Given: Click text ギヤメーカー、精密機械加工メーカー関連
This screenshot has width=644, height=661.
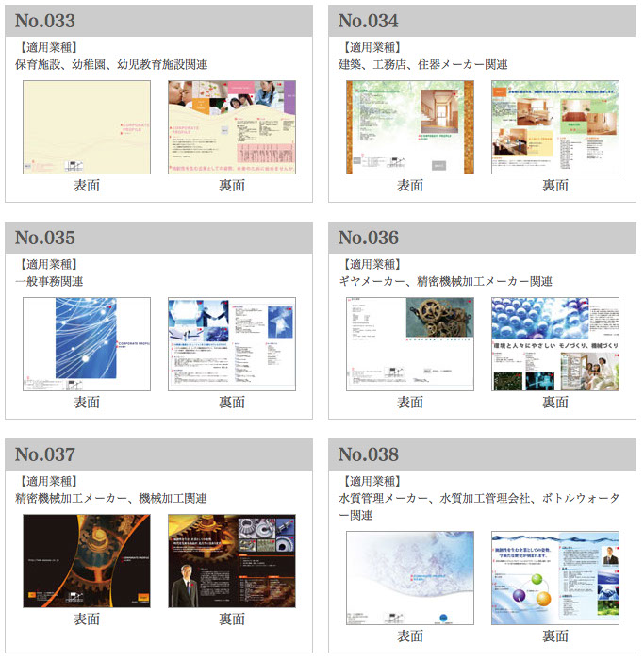Looking at the screenshot, I should [x=445, y=281].
